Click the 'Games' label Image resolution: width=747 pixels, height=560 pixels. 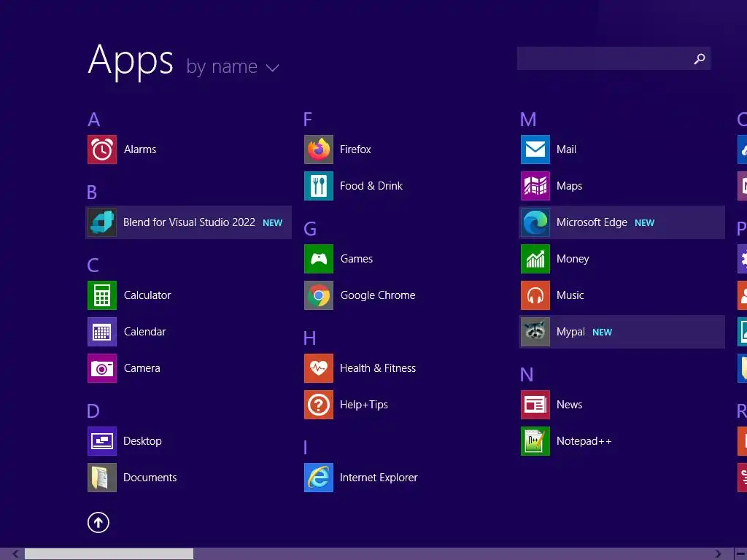click(356, 259)
